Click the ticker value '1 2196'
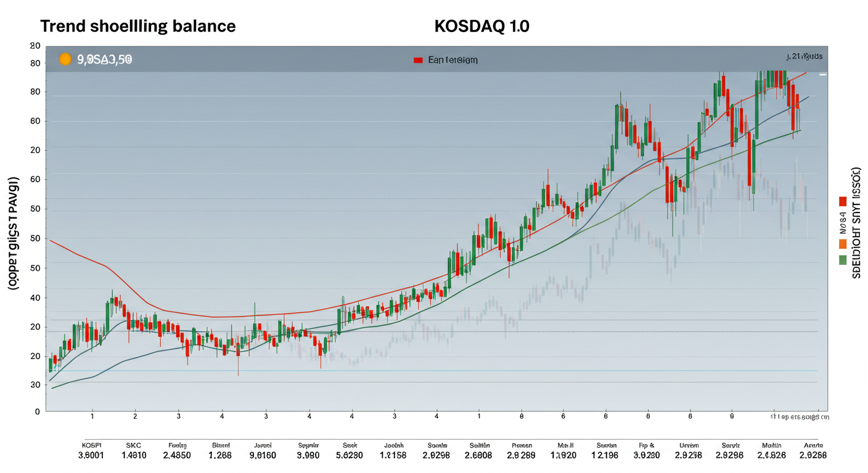This screenshot has height=473, width=868. coord(604,456)
